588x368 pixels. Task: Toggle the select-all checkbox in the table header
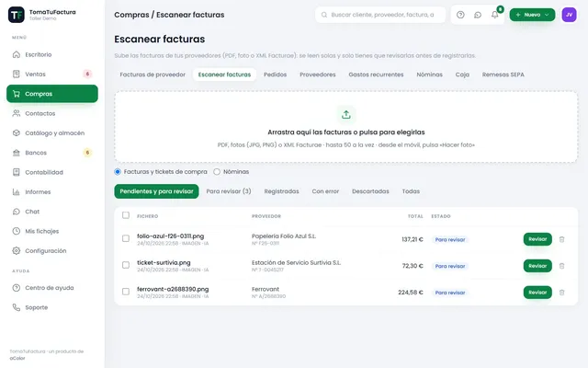click(x=126, y=215)
